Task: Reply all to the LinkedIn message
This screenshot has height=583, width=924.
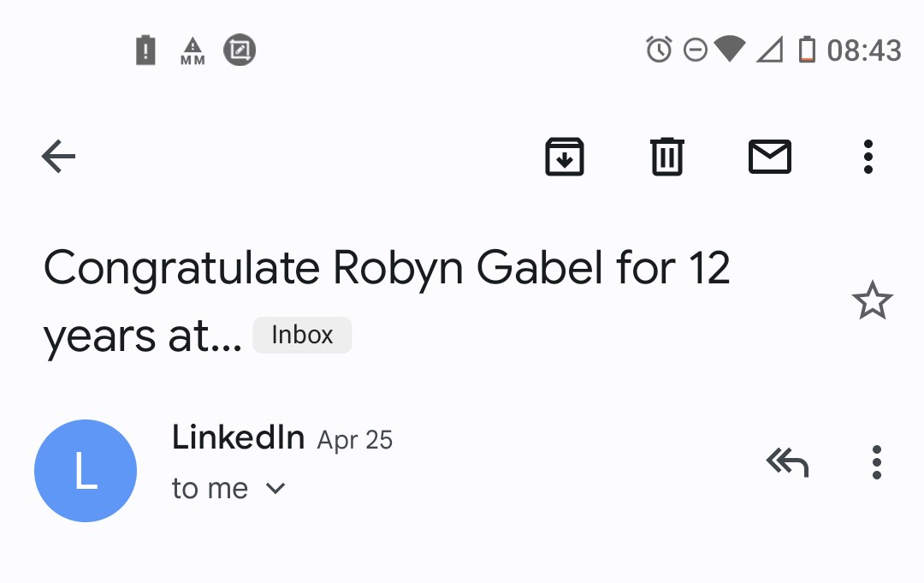Action: pos(787,462)
